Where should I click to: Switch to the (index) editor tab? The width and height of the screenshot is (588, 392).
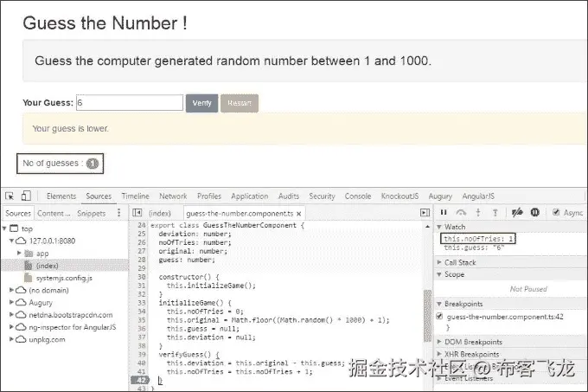(159, 213)
